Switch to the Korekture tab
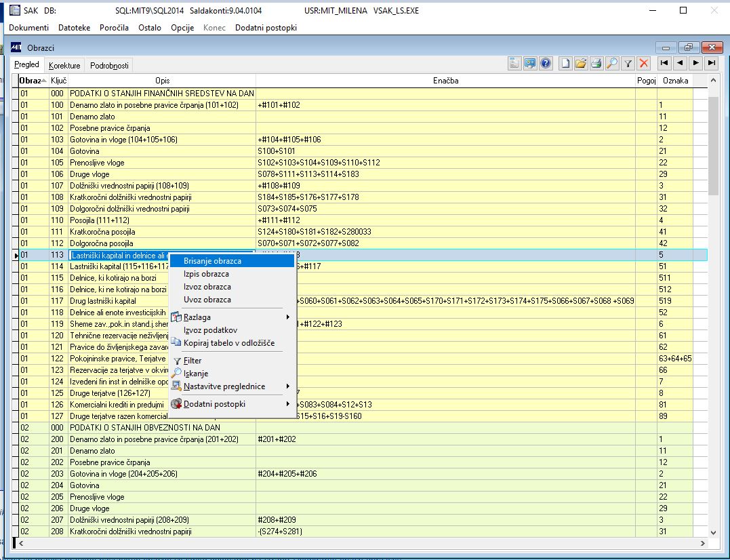 pyautogui.click(x=64, y=66)
